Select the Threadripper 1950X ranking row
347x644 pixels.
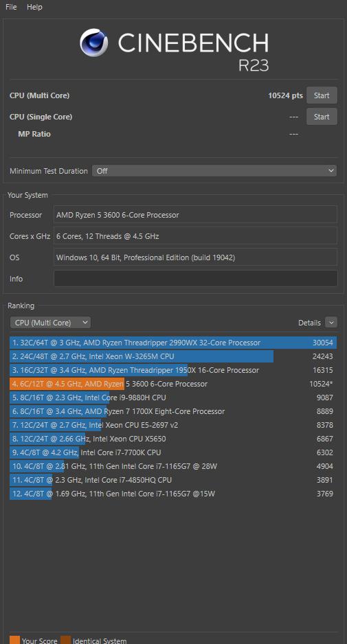[173, 370]
